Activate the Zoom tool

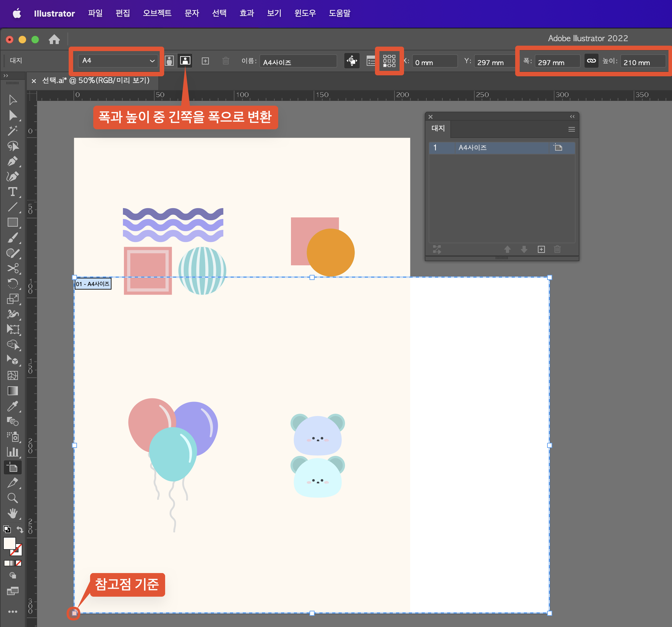point(13,498)
